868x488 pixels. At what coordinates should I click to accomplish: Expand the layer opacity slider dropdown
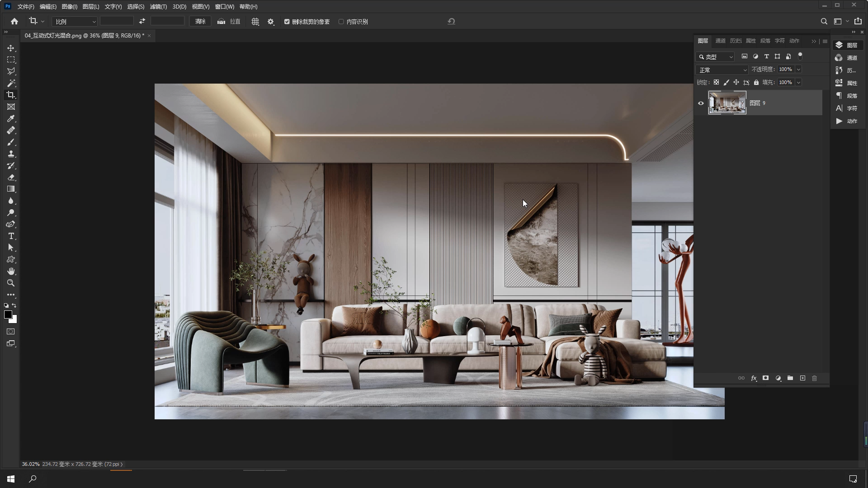[x=798, y=70]
